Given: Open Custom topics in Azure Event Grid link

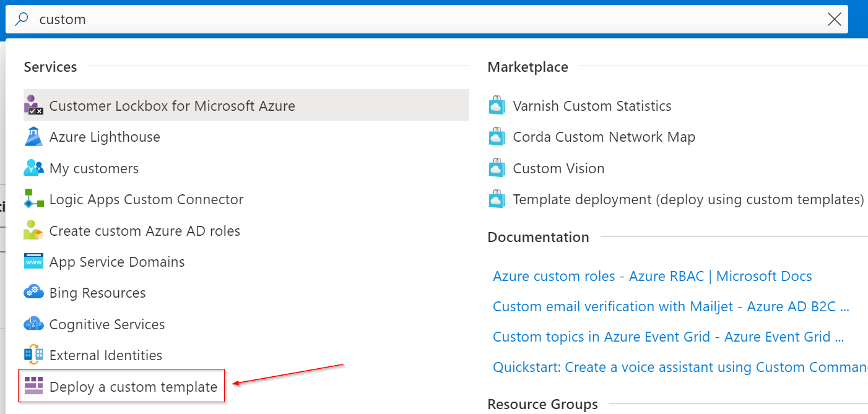Looking at the screenshot, I should tap(668, 337).
